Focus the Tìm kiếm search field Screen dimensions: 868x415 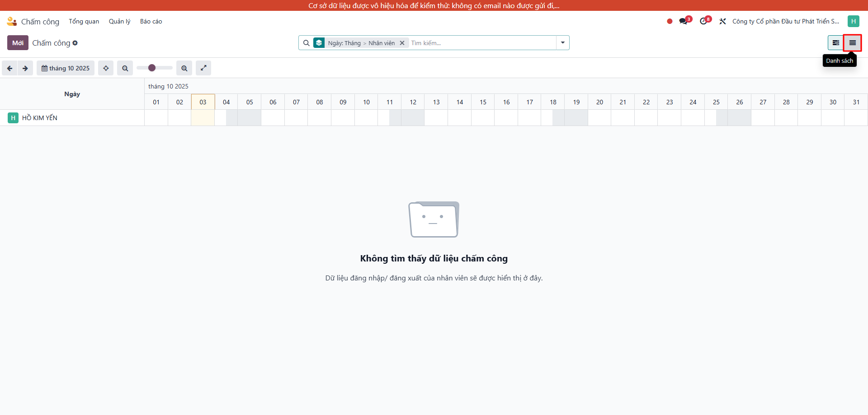click(482, 43)
